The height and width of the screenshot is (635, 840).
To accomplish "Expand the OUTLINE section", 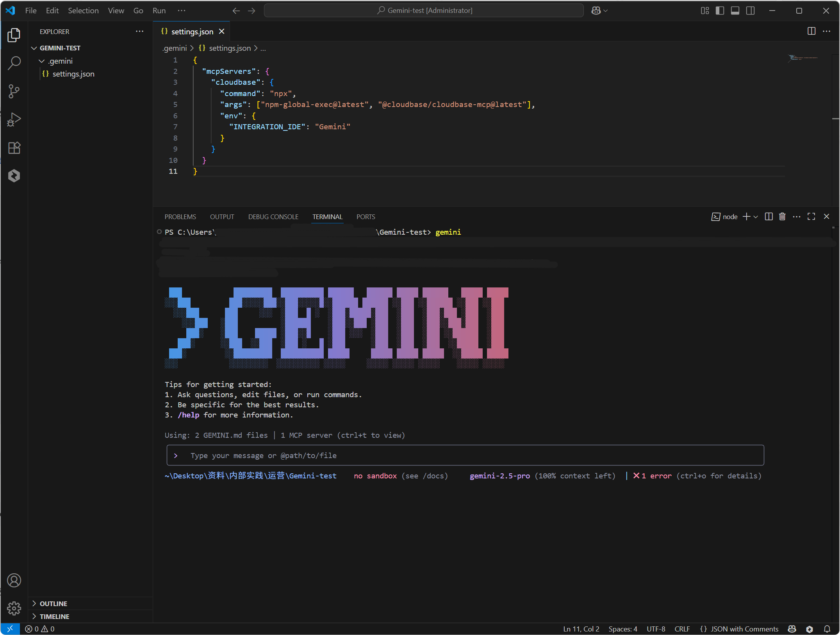I will point(54,603).
